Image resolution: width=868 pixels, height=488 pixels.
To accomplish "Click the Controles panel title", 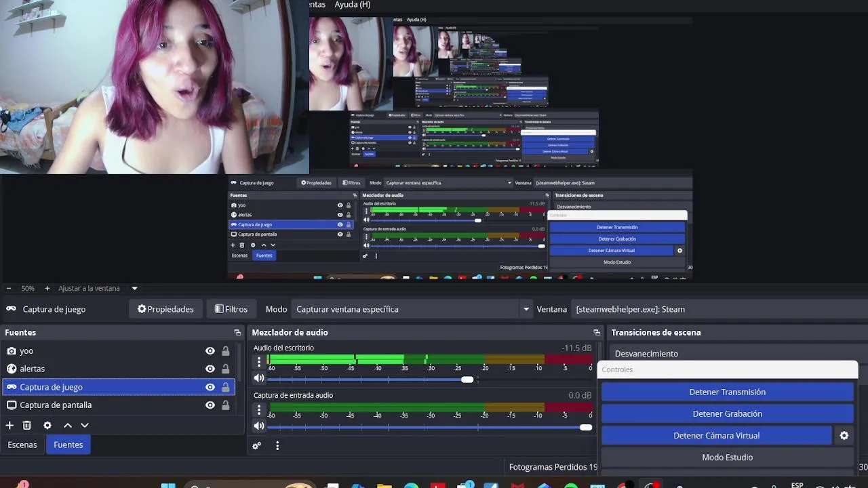I will pos(617,370).
